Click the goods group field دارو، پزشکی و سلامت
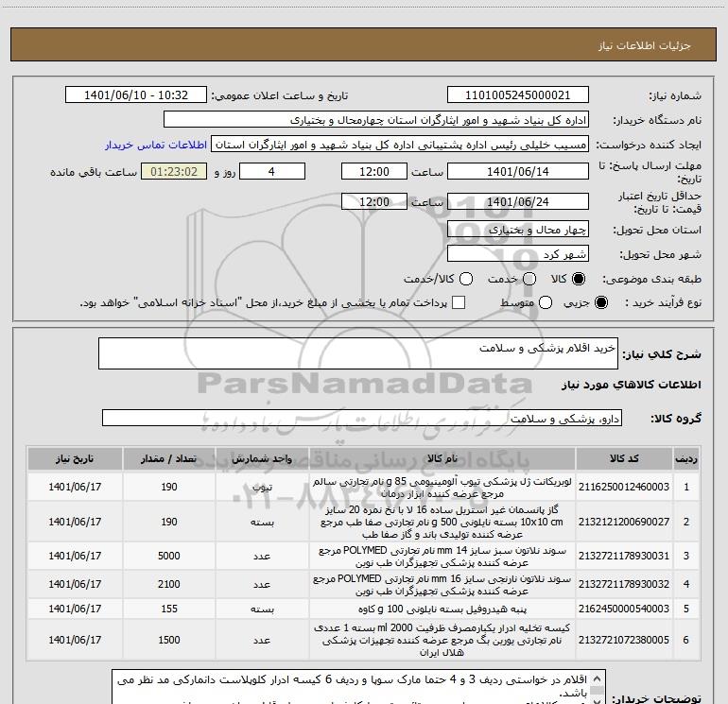Image resolution: width=728 pixels, height=704 pixels. coord(362,418)
